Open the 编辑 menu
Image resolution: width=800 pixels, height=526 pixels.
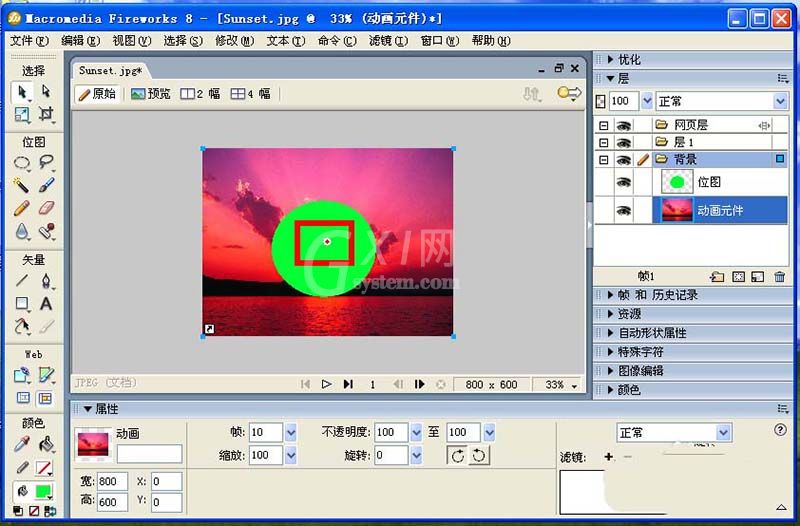tap(80, 40)
